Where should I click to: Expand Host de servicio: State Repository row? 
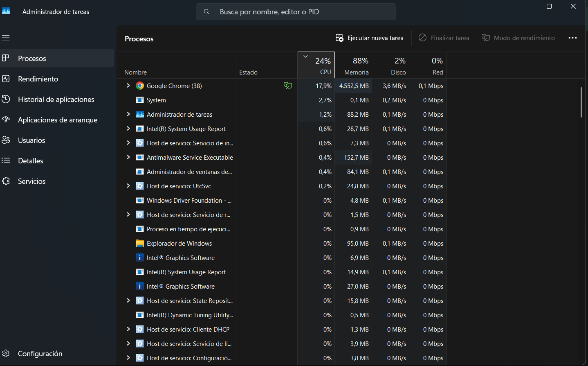tap(128, 300)
